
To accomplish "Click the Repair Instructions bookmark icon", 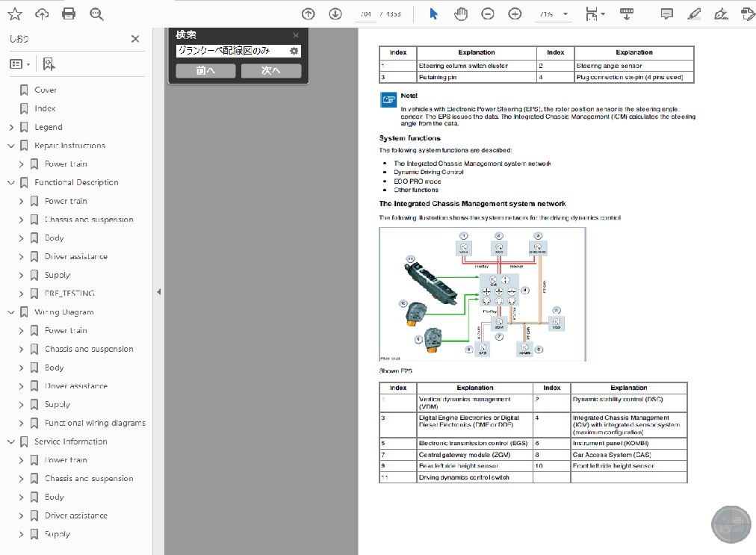I will click(24, 146).
